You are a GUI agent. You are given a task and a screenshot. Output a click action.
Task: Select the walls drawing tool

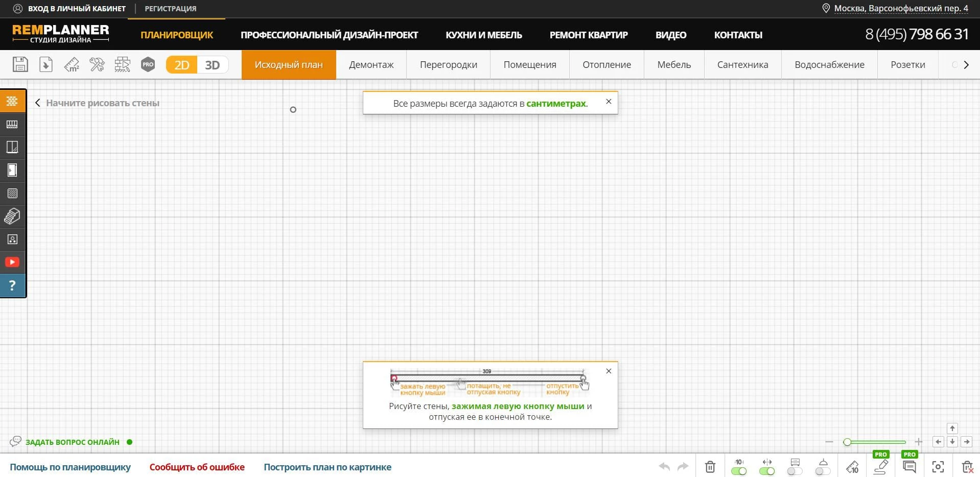[x=12, y=101]
